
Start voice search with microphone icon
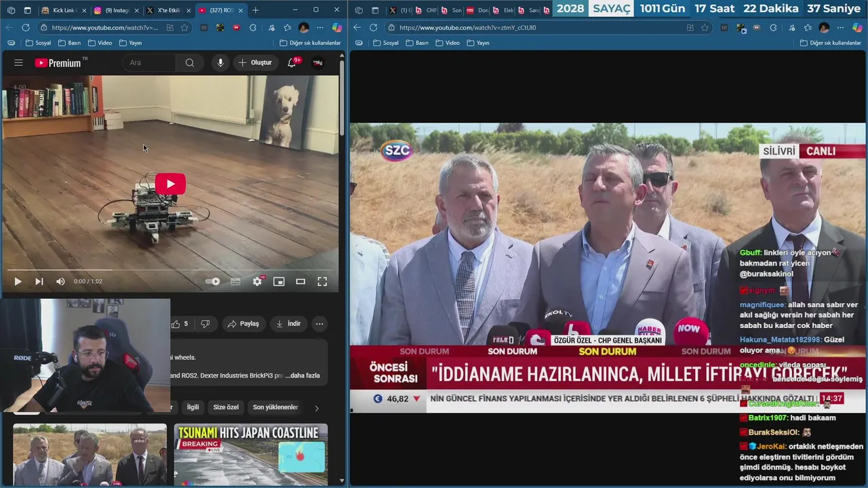220,62
